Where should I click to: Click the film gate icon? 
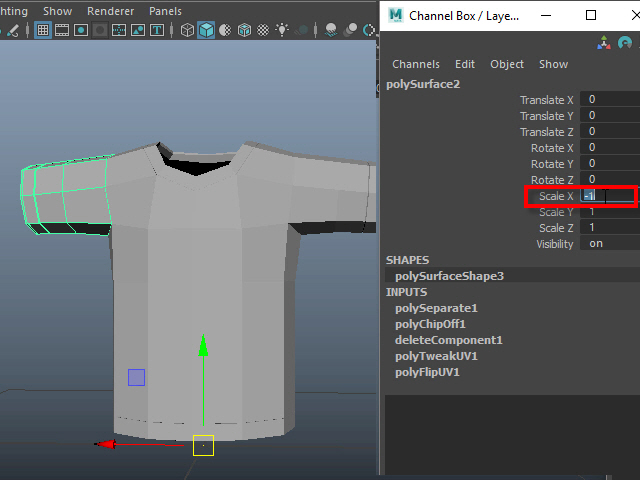coord(63,30)
